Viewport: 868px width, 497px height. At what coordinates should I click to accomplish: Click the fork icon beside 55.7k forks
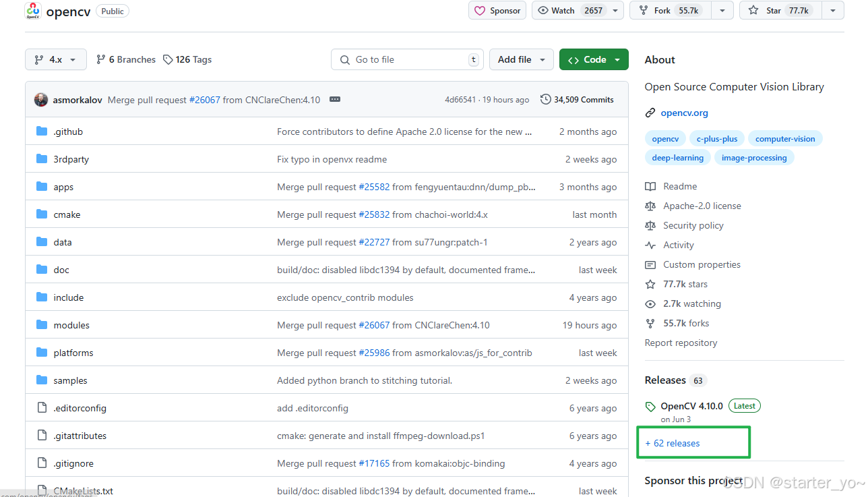650,323
